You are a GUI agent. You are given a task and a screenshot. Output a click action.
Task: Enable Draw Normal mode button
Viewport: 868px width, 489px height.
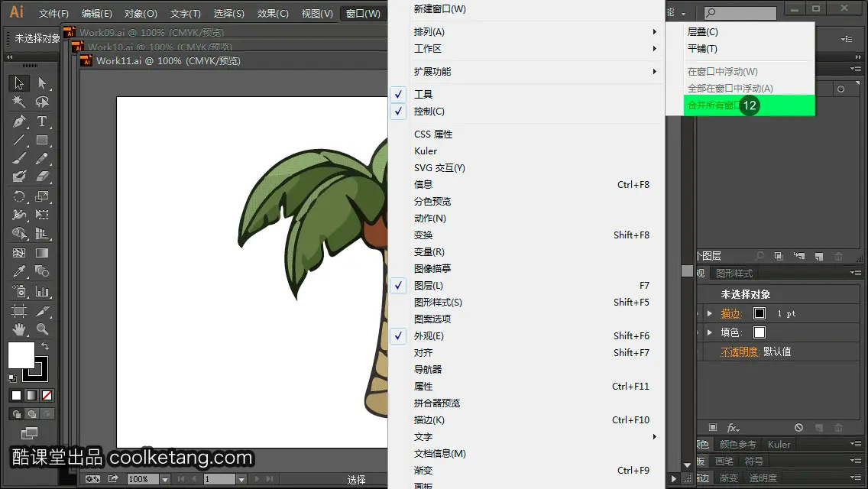click(17, 413)
